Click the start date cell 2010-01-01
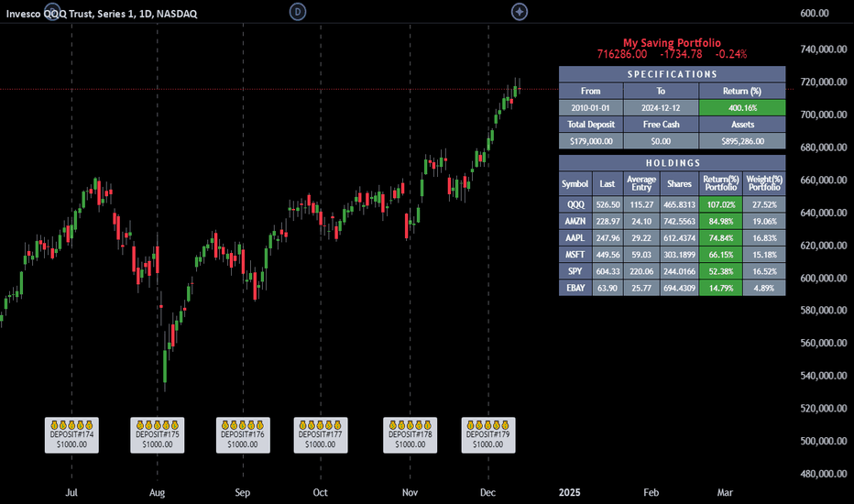Screen dimensions: 854x504 [591, 108]
